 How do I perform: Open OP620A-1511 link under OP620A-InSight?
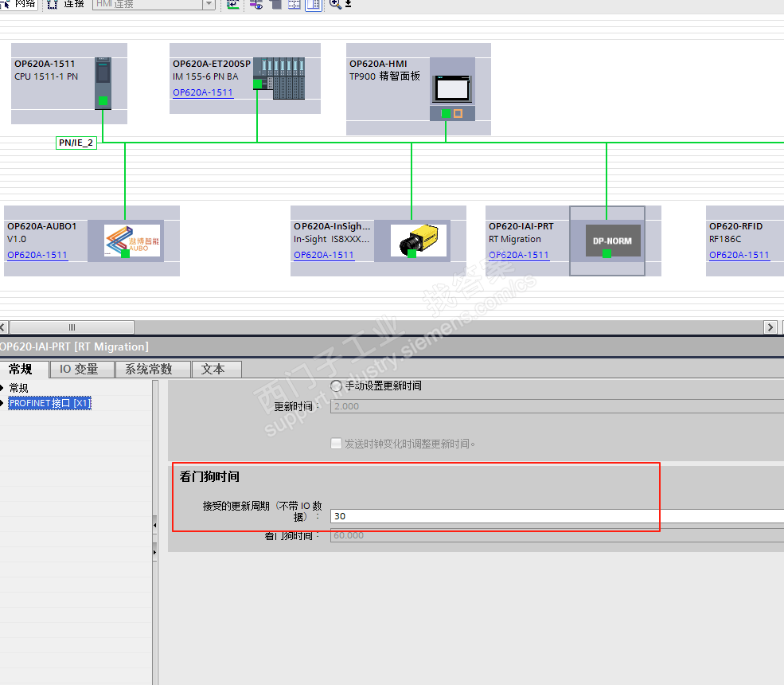pos(324,255)
